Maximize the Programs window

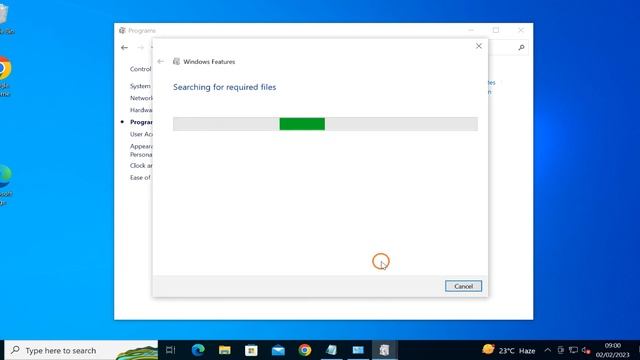pos(496,30)
